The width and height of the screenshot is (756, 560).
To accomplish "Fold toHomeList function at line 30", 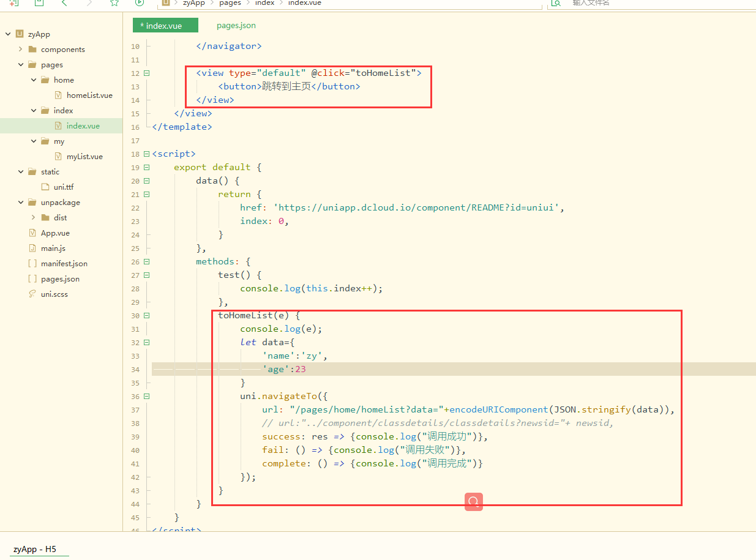I will [x=146, y=316].
